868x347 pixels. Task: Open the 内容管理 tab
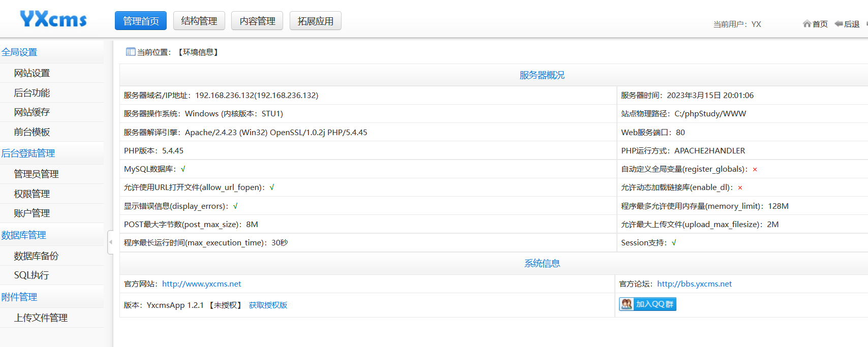pos(257,21)
